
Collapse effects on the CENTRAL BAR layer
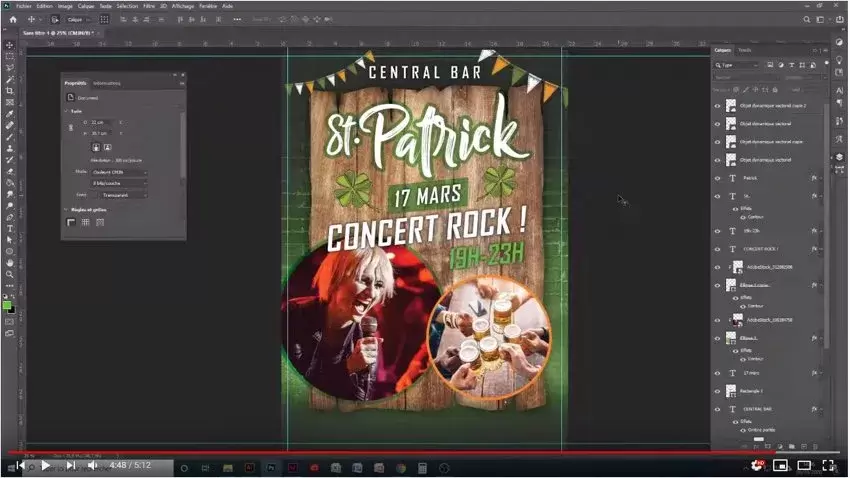click(821, 410)
